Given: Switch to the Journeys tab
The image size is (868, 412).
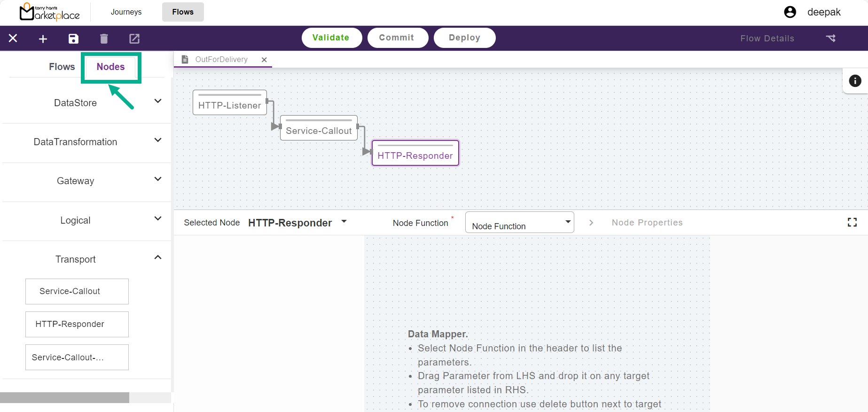Looking at the screenshot, I should pos(126,12).
